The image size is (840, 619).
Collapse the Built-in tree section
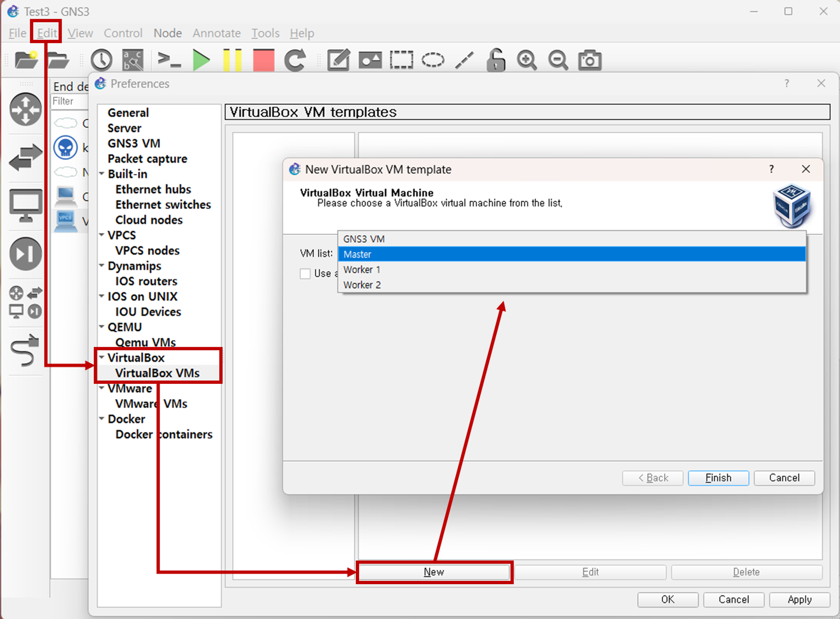102,173
